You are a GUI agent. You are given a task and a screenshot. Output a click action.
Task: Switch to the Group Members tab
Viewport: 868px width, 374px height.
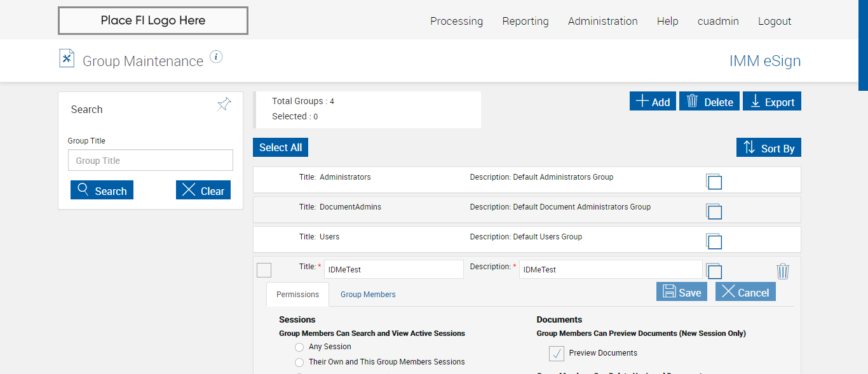tap(368, 295)
